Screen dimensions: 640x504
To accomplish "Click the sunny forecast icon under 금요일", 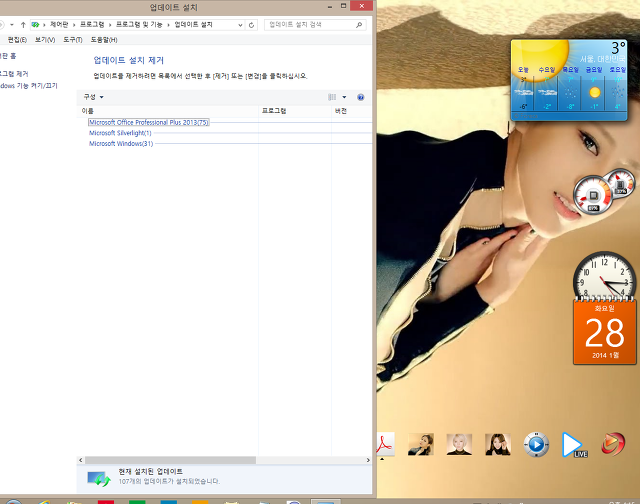I will coord(595,93).
